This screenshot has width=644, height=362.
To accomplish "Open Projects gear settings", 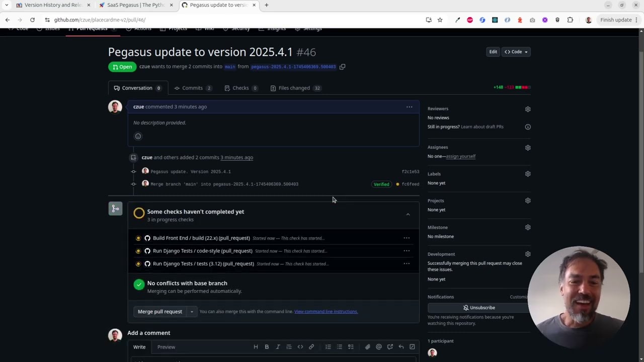I will pyautogui.click(x=528, y=201).
